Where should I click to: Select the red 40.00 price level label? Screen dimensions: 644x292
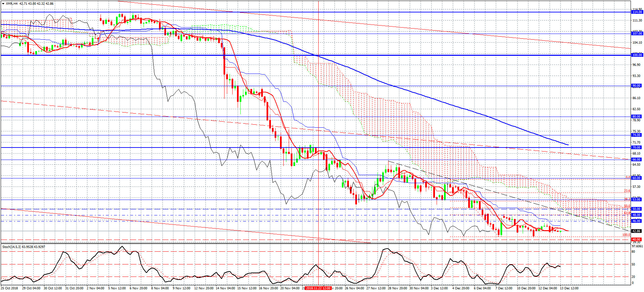click(x=636, y=240)
